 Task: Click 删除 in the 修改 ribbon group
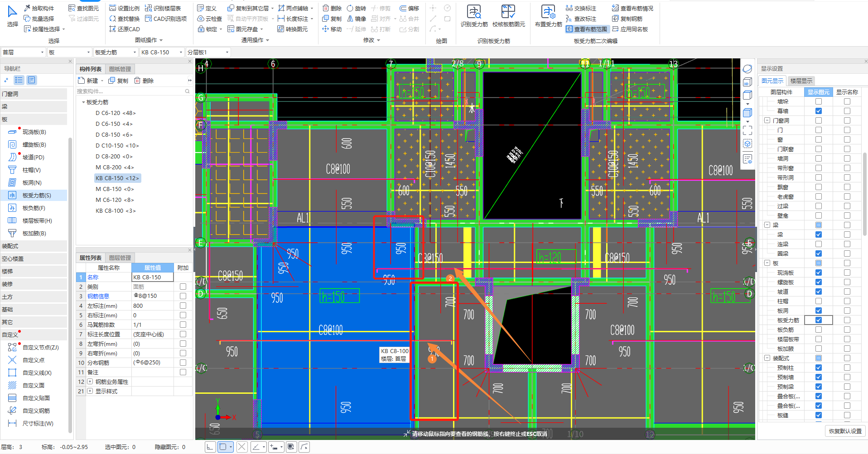point(332,8)
